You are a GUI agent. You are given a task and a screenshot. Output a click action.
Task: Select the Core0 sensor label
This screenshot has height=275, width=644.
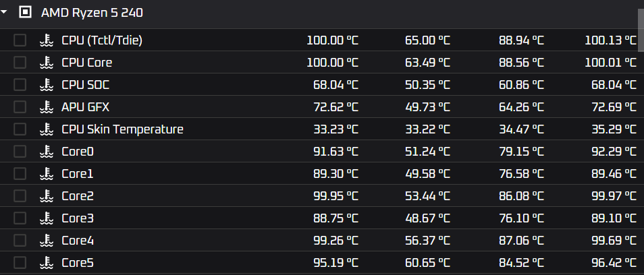[x=78, y=151]
